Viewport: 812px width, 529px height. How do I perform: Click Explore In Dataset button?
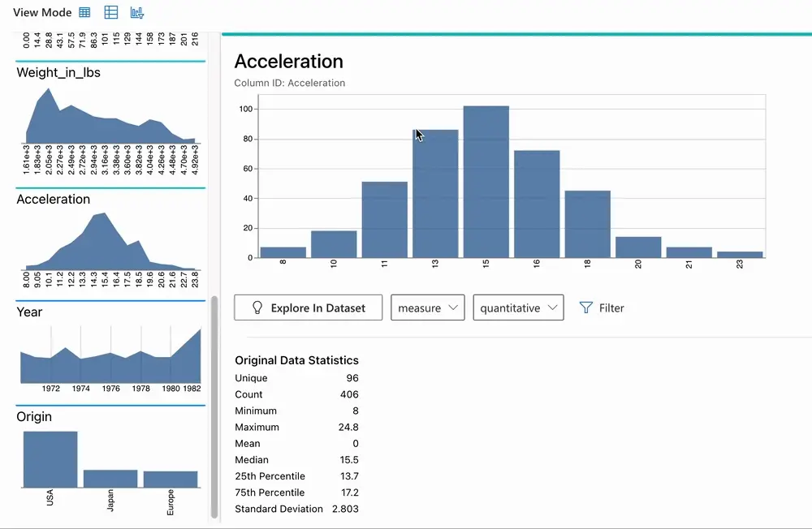308,308
